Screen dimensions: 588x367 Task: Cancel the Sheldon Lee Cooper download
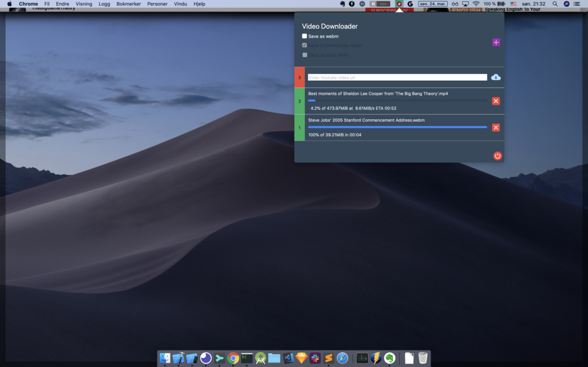click(x=496, y=101)
